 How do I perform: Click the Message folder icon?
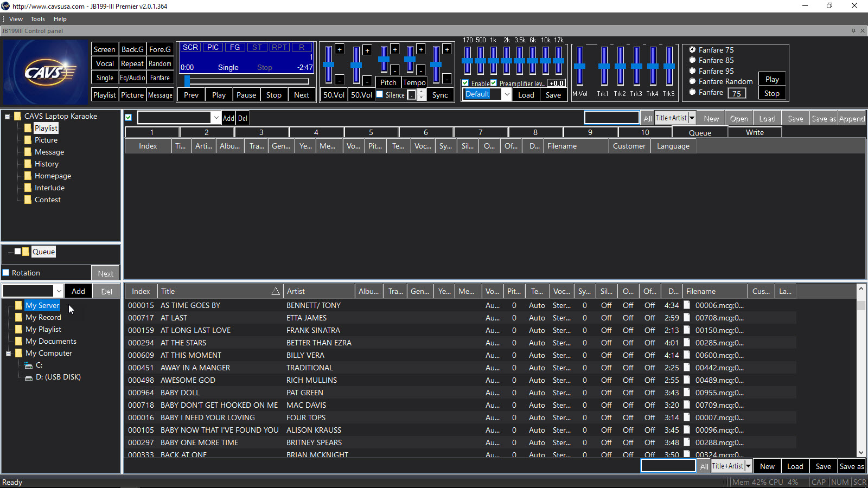[x=28, y=152]
